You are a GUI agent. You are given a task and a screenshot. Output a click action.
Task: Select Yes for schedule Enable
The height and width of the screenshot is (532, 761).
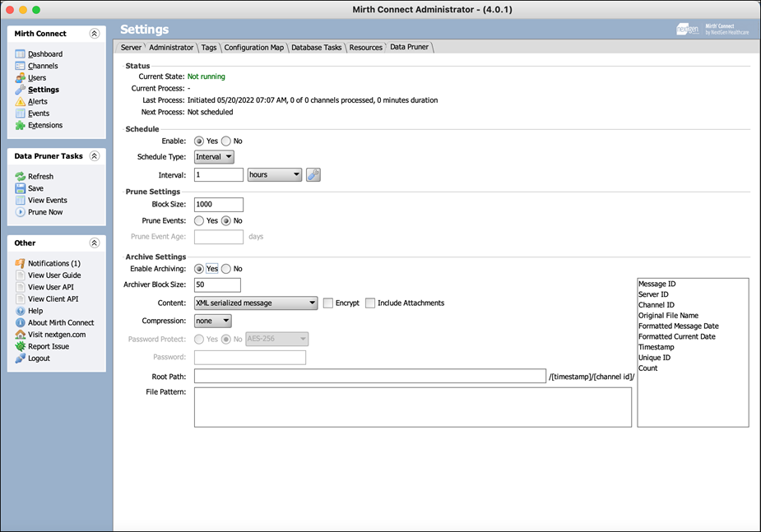pyautogui.click(x=199, y=141)
